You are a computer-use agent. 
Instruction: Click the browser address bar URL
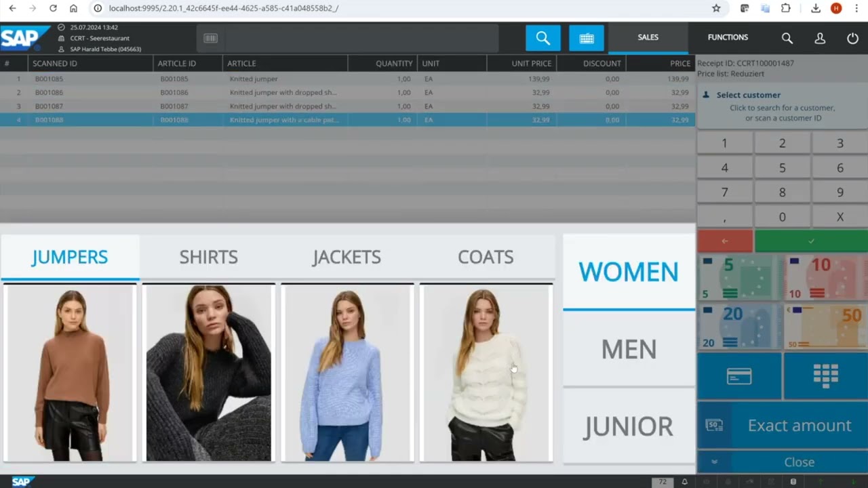[224, 8]
